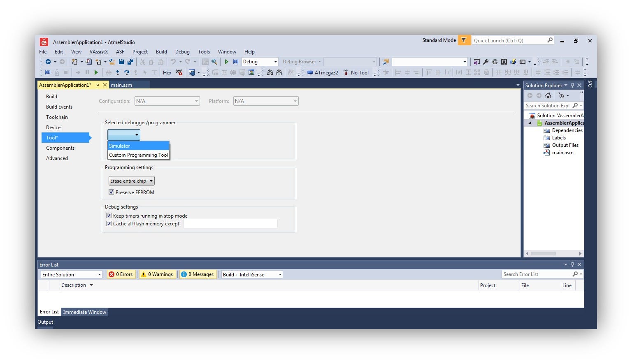The width and height of the screenshot is (632, 364).
Task: Click the Save single-floppy icon
Action: point(121,62)
